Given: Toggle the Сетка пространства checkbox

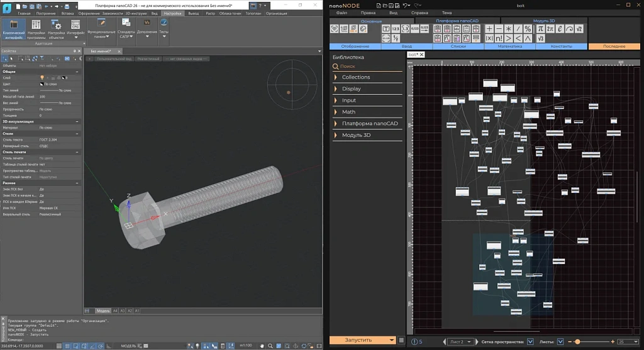Looking at the screenshot, I should tap(530, 341).
